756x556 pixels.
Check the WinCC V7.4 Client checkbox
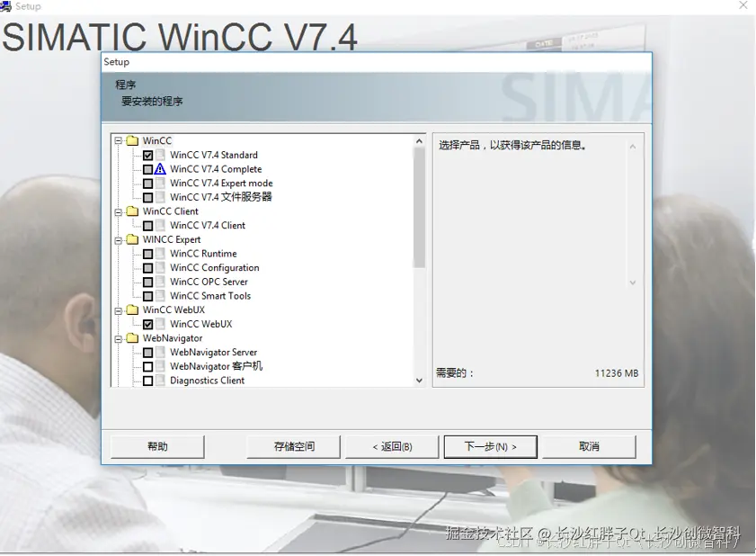point(148,226)
